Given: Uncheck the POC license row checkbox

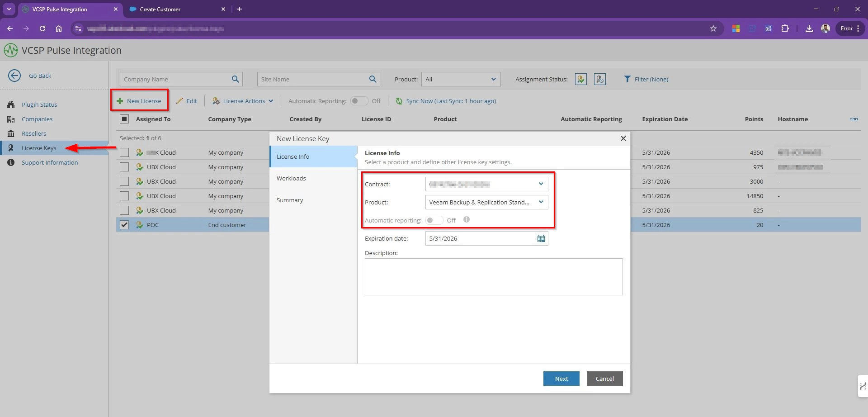Looking at the screenshot, I should (x=124, y=225).
